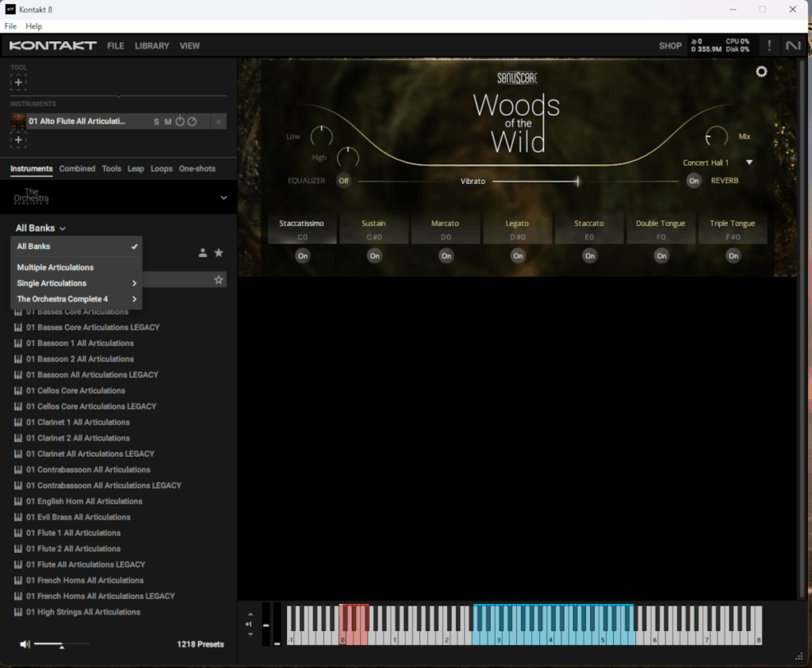Show user presets via person icon
Viewport: 812px width, 668px height.
click(x=203, y=253)
